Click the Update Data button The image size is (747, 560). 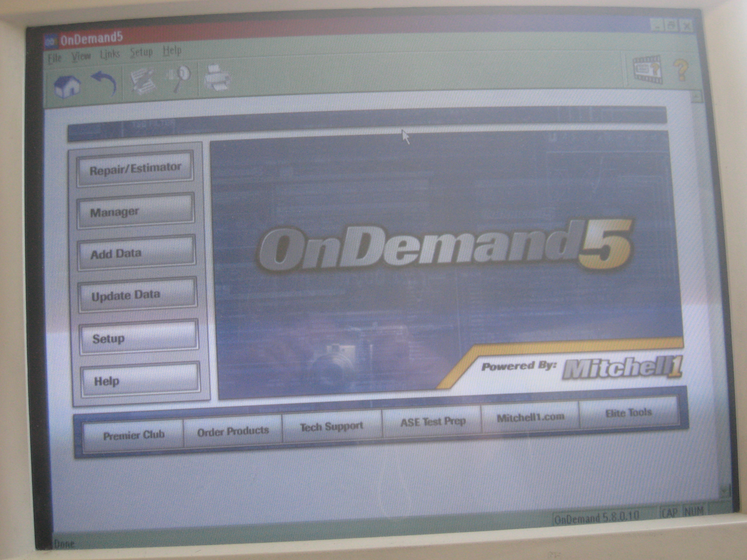point(137,295)
